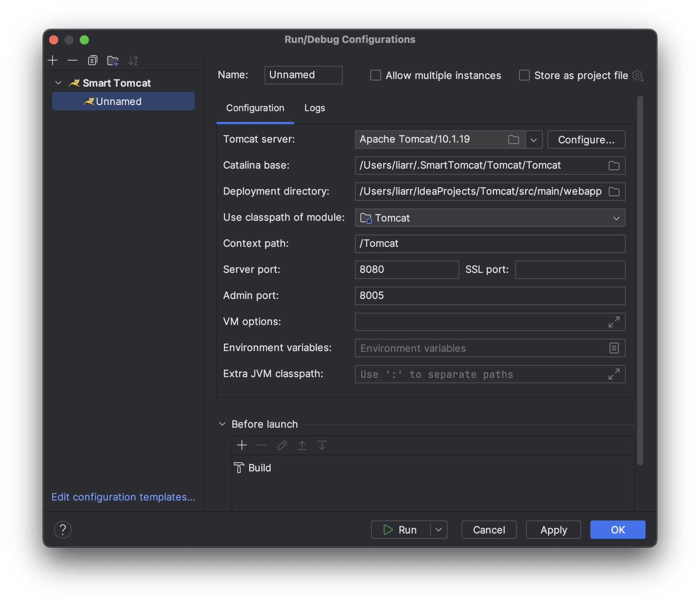Click the Smart Tomcat group icon
The image size is (700, 604).
74,83
